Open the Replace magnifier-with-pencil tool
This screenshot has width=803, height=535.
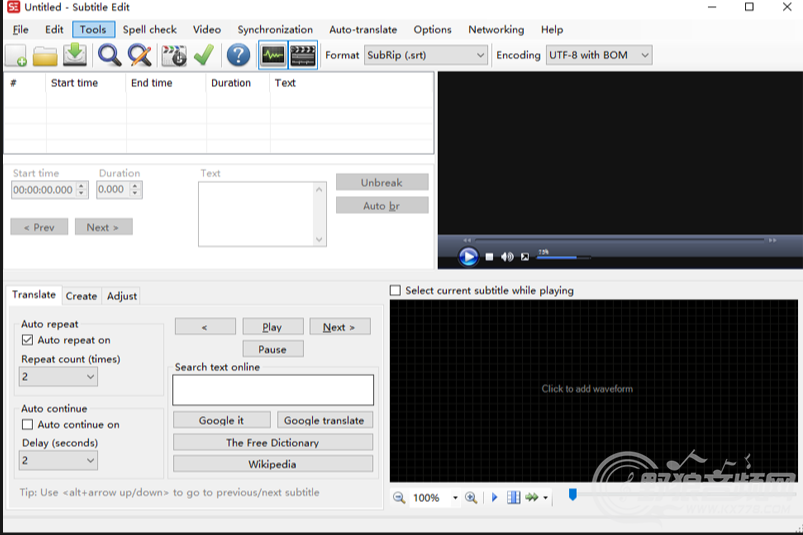point(140,55)
